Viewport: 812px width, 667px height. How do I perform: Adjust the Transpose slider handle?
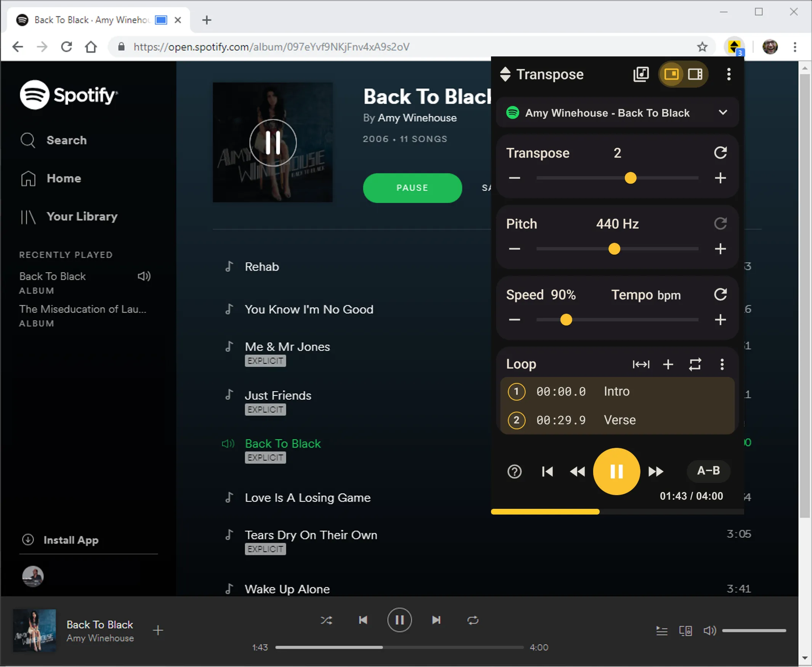[x=630, y=178]
